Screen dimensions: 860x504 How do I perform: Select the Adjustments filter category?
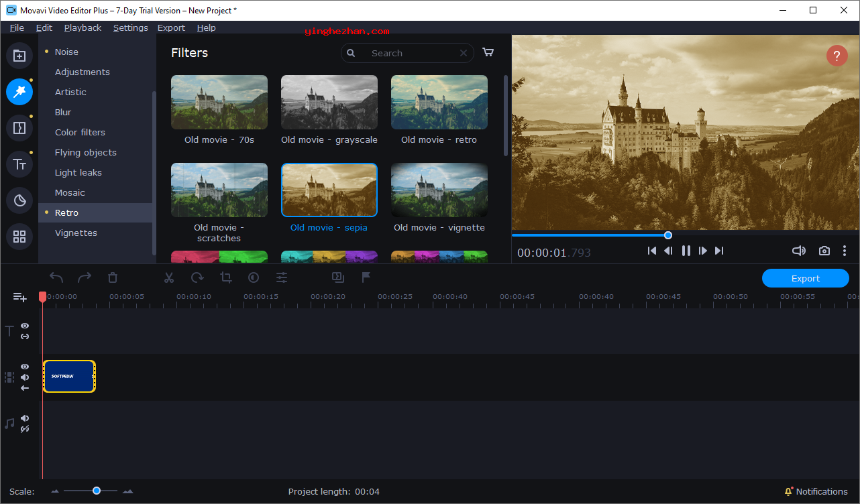[x=83, y=72]
